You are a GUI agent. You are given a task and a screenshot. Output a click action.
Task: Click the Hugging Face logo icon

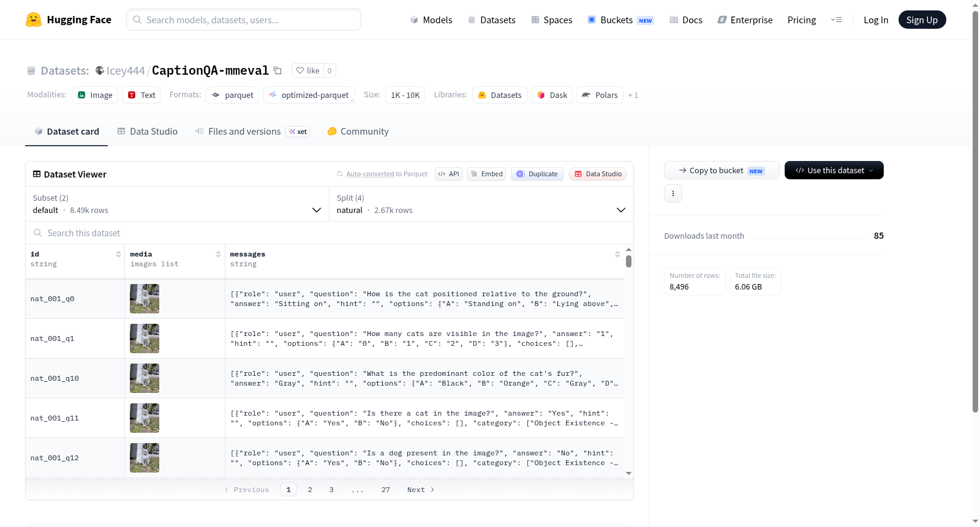(34, 20)
